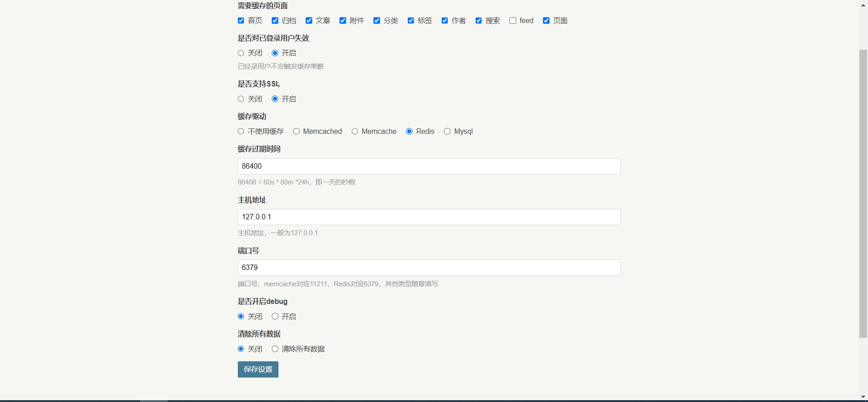868x402 pixels.
Task: Select 不使用缓存 radio option
Action: [x=241, y=132]
